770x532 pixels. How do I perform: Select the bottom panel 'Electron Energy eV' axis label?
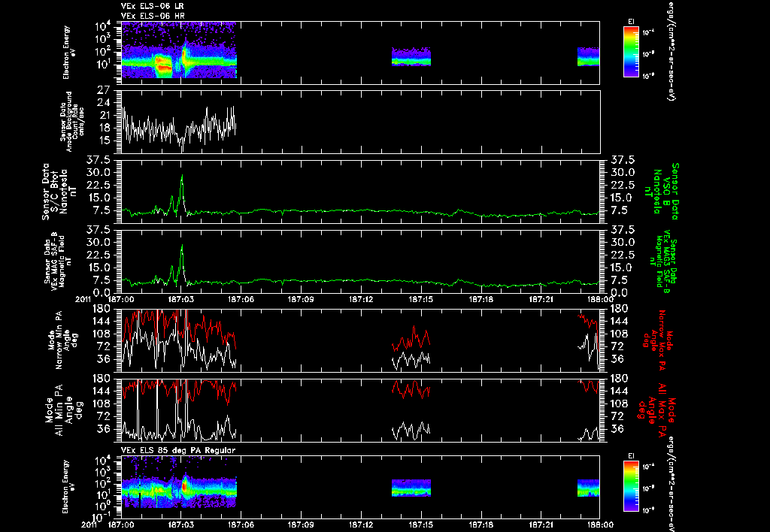pyautogui.click(x=69, y=486)
